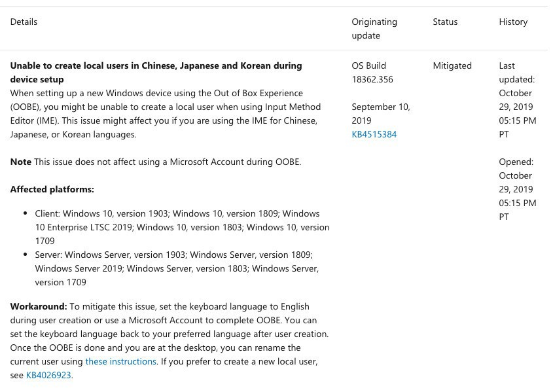553x392 pixels.
Task: Click the Affected platforms heading
Action: point(52,189)
